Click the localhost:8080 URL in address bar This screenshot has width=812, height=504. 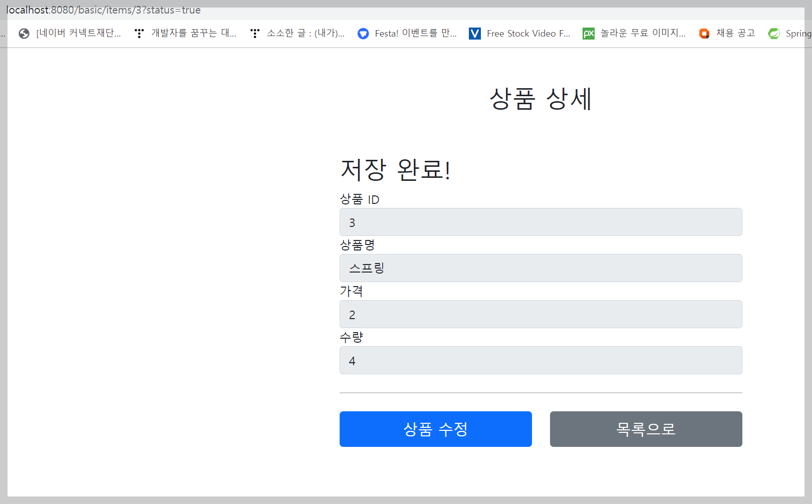click(x=103, y=10)
